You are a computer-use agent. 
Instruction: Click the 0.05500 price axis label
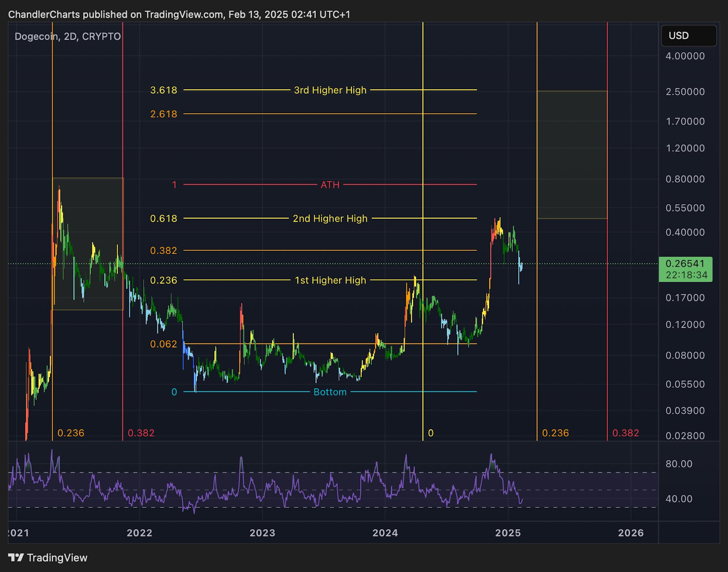[685, 384]
